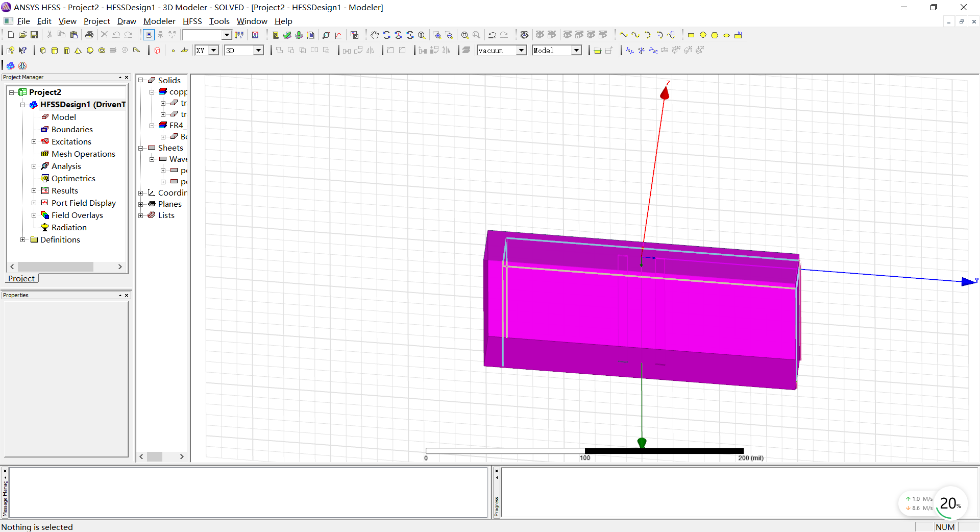
Task: Click the plot/report graph icon
Action: [x=338, y=35]
